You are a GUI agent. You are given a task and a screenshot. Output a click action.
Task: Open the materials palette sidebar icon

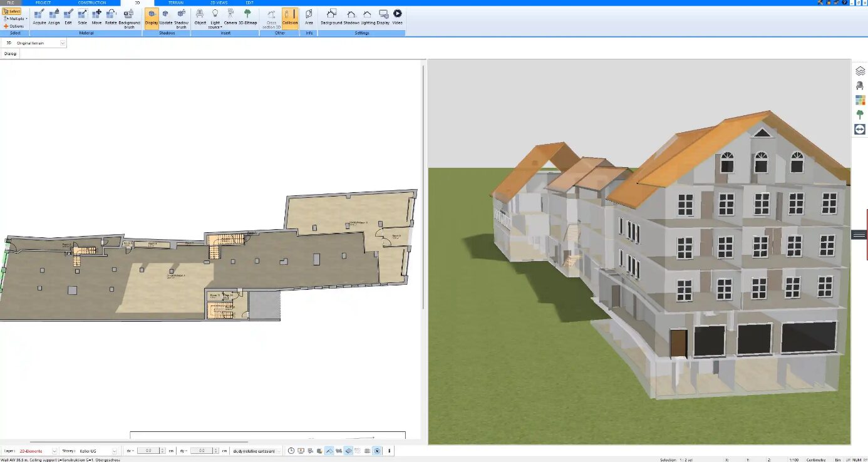click(x=860, y=100)
